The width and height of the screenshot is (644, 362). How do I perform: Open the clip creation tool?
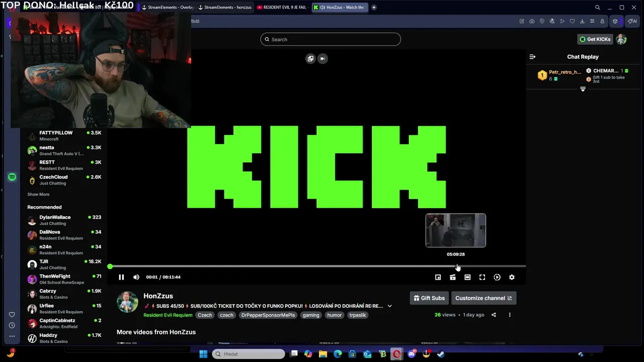pyautogui.click(x=453, y=277)
